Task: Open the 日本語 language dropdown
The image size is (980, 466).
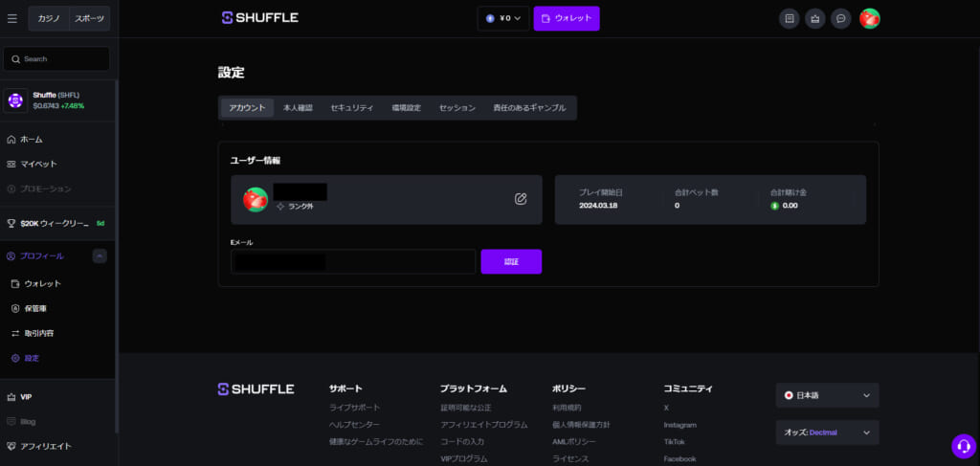Action: click(828, 395)
